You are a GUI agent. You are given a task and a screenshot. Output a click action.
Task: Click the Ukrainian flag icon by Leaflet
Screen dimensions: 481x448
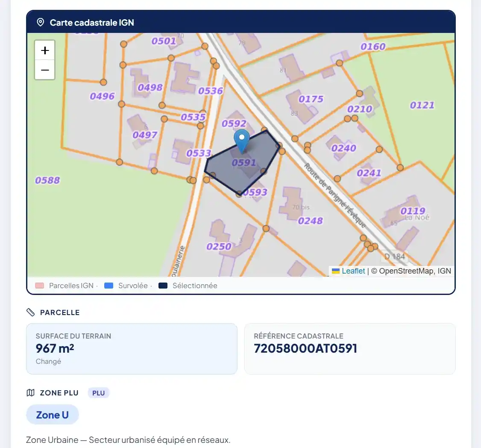click(336, 271)
